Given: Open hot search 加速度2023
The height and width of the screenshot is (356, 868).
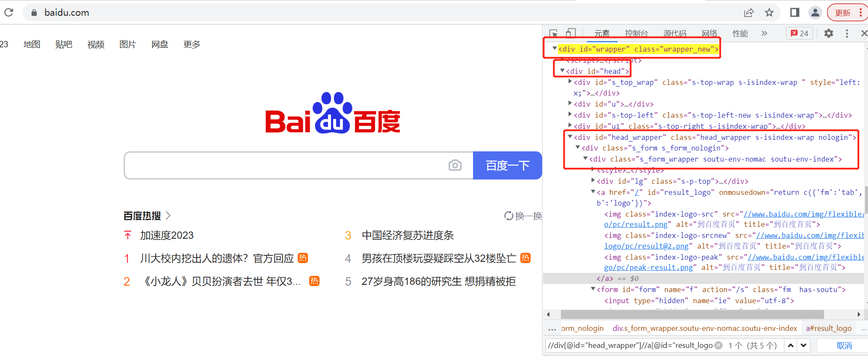Looking at the screenshot, I should tap(167, 235).
